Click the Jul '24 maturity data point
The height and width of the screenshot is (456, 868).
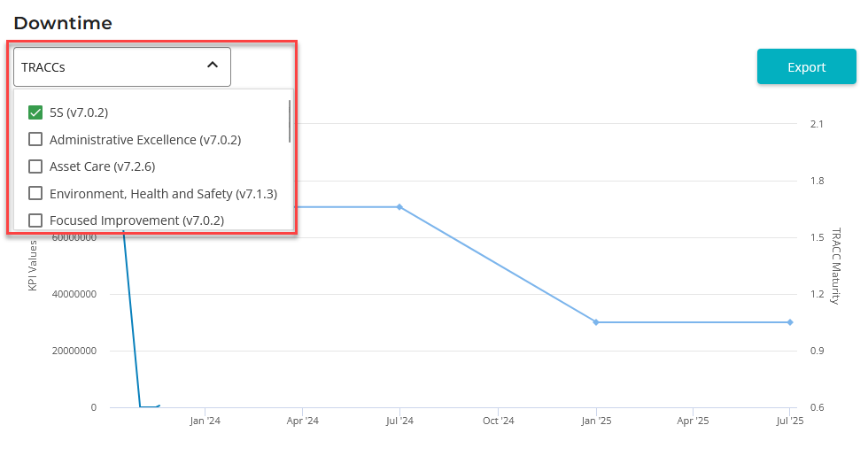click(399, 206)
